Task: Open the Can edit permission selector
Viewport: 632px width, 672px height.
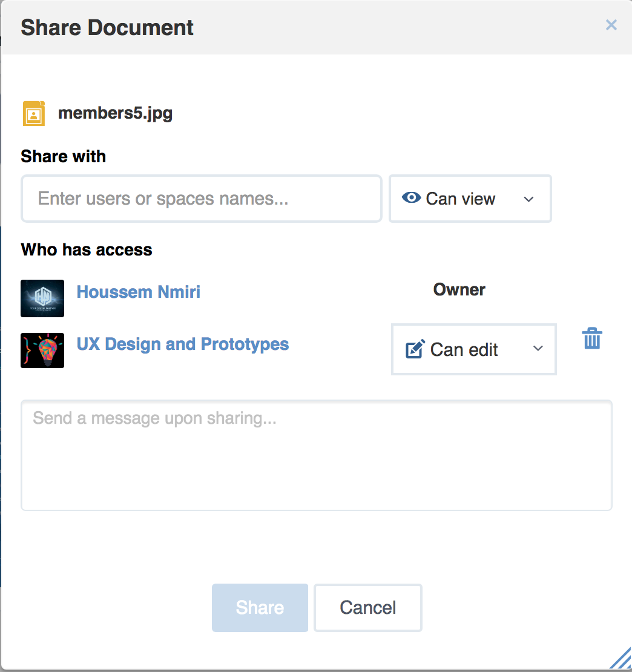Action: point(474,349)
